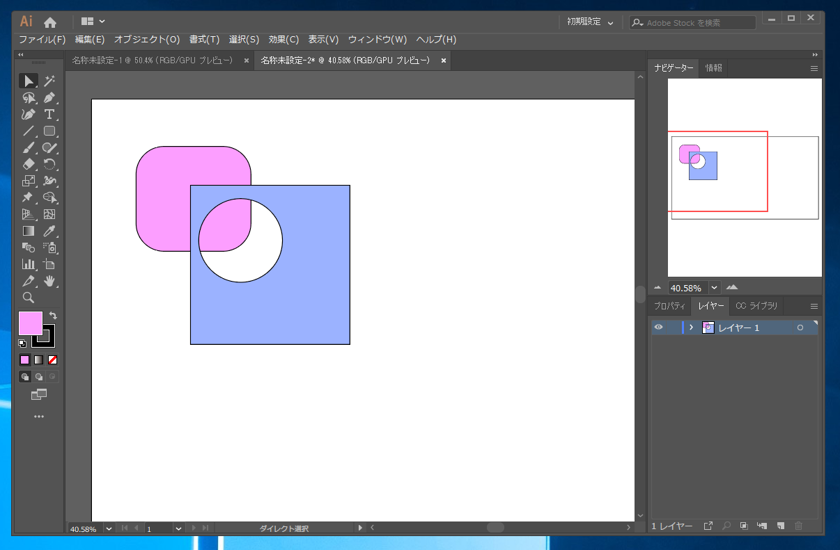The height and width of the screenshot is (550, 840).
Task: Switch to the プロパティ panel tab
Action: 669,306
